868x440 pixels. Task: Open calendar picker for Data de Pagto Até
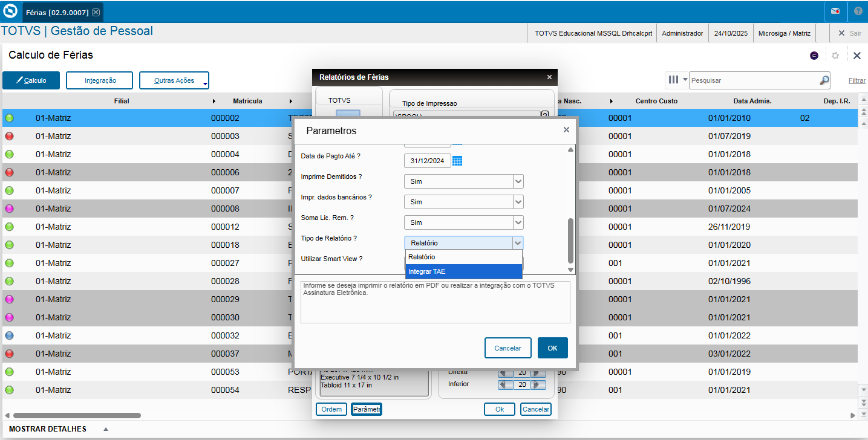[457, 161]
